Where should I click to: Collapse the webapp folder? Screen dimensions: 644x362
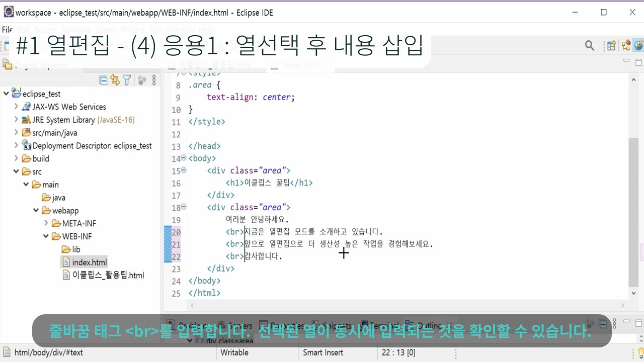pos(36,211)
